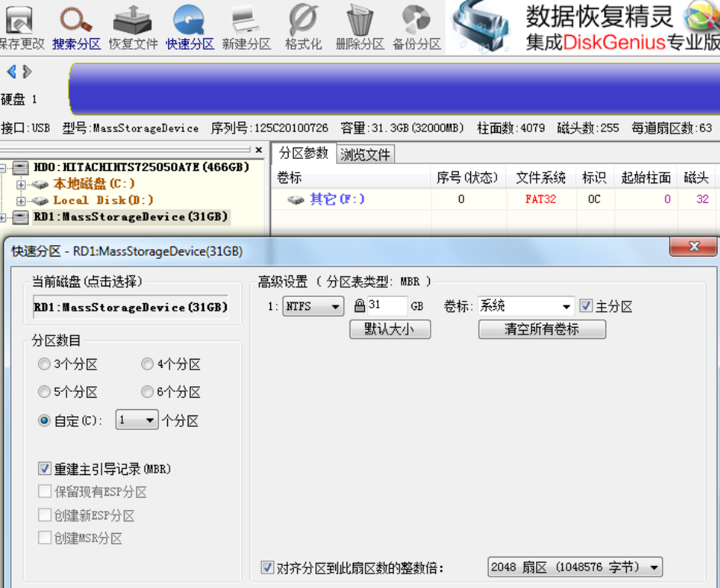Click the 标识 column header
The image size is (720, 588).
595,177
